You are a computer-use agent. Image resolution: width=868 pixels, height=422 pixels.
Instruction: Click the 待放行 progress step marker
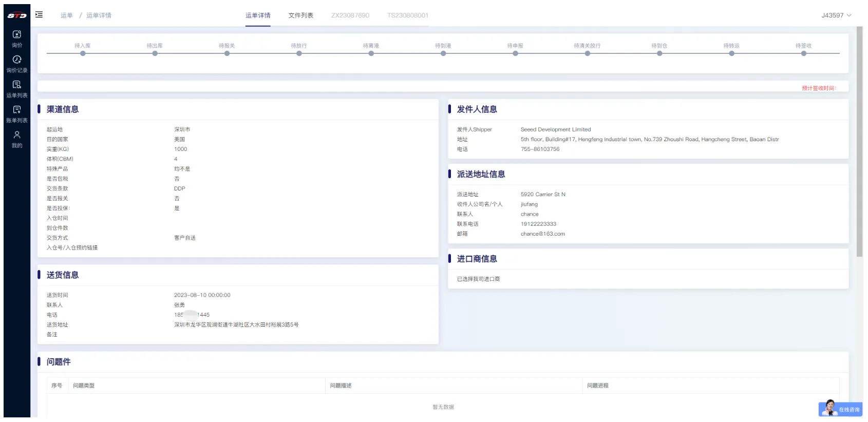pyautogui.click(x=299, y=53)
